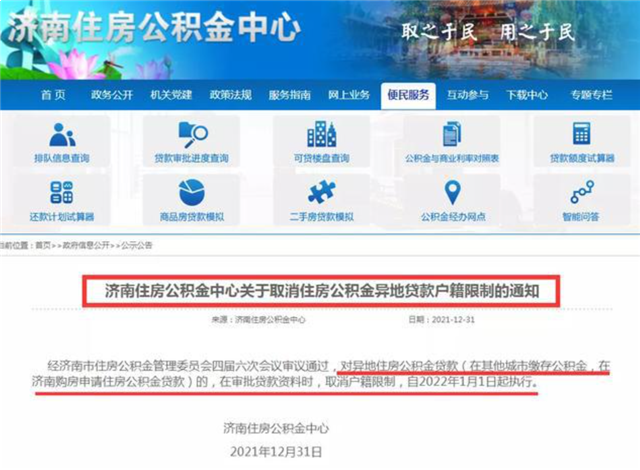This screenshot has width=640, height=470.
Task: Click the 来源：济南住房公积金中心 text
Action: click(258, 319)
